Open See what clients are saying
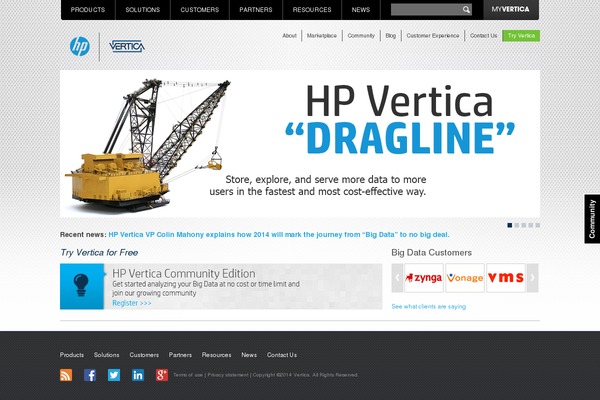 429,307
